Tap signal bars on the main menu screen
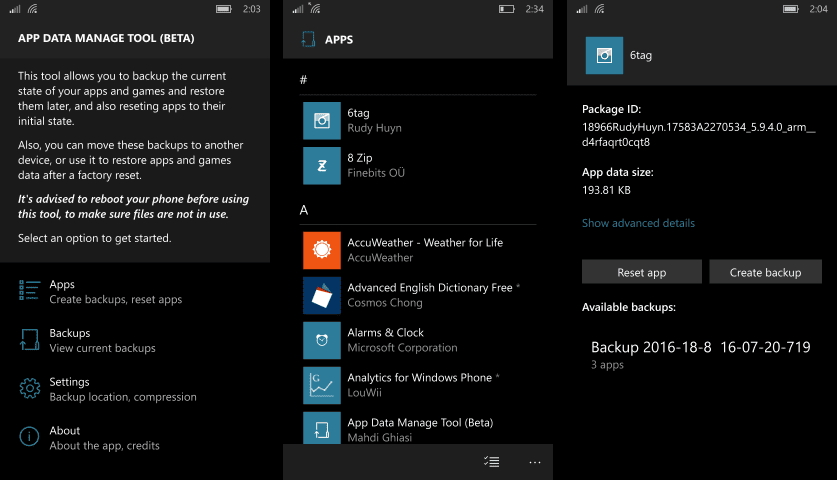The height and width of the screenshot is (480, 837). (x=15, y=9)
